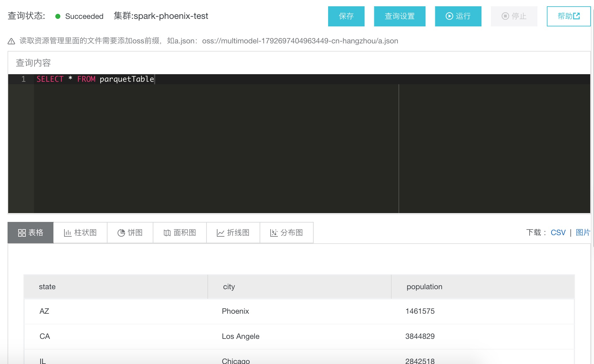The width and height of the screenshot is (594, 364).
Task: Open the 分布图 distribution chart view
Action: pyautogui.click(x=286, y=233)
